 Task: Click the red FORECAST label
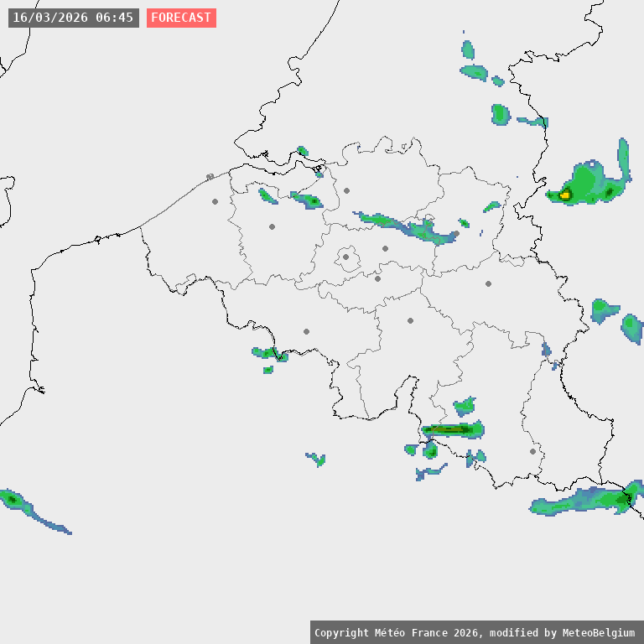(181, 18)
